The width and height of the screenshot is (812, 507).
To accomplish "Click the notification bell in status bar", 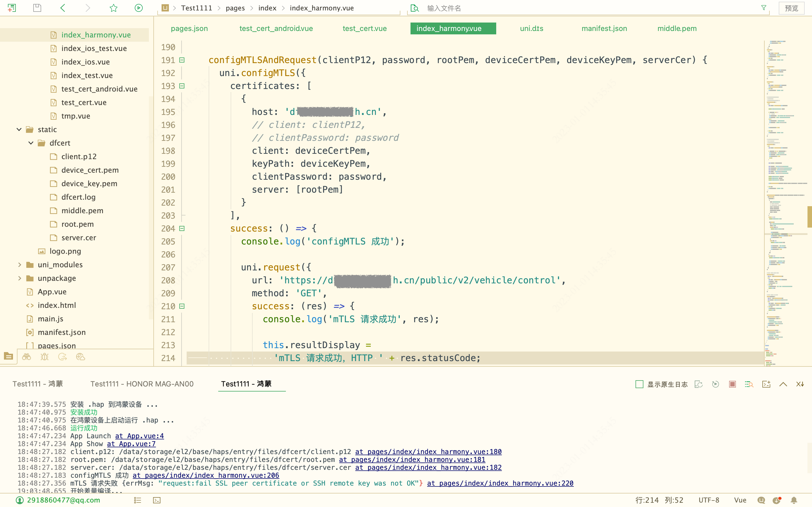I will coord(794,500).
